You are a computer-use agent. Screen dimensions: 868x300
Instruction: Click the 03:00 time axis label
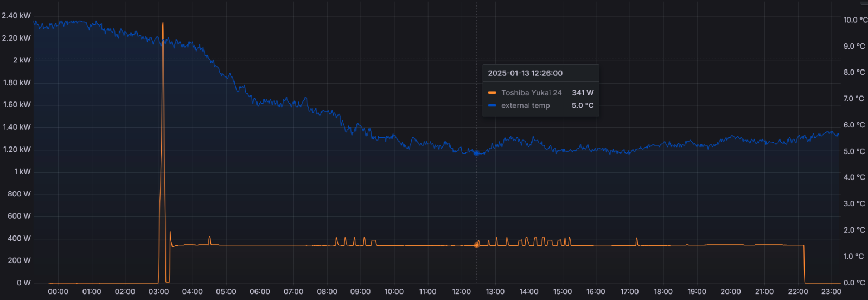(x=159, y=292)
